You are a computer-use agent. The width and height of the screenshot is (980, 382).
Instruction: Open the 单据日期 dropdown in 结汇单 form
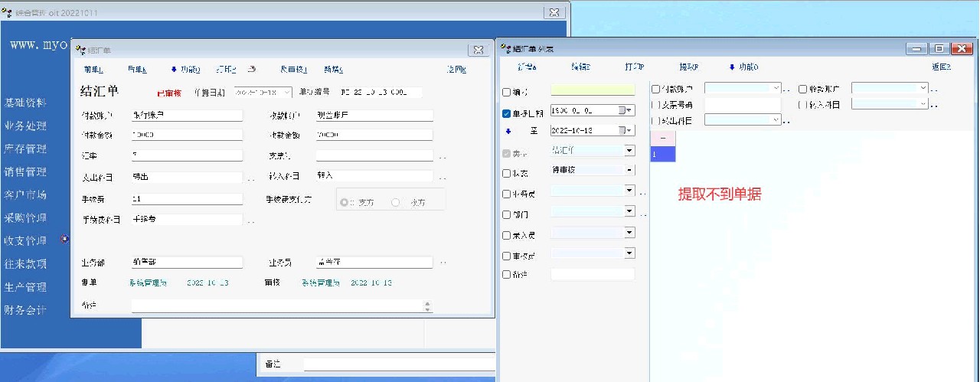pos(286,92)
